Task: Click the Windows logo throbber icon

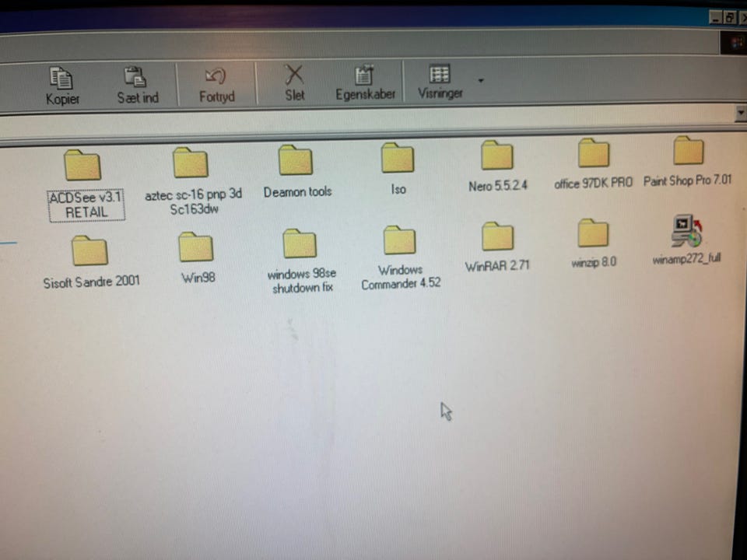Action: tap(734, 44)
